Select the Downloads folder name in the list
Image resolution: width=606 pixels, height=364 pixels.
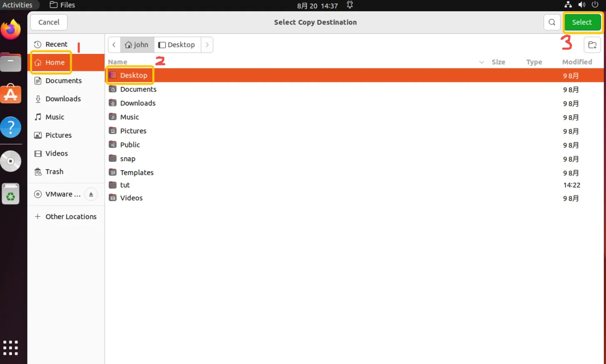138,103
